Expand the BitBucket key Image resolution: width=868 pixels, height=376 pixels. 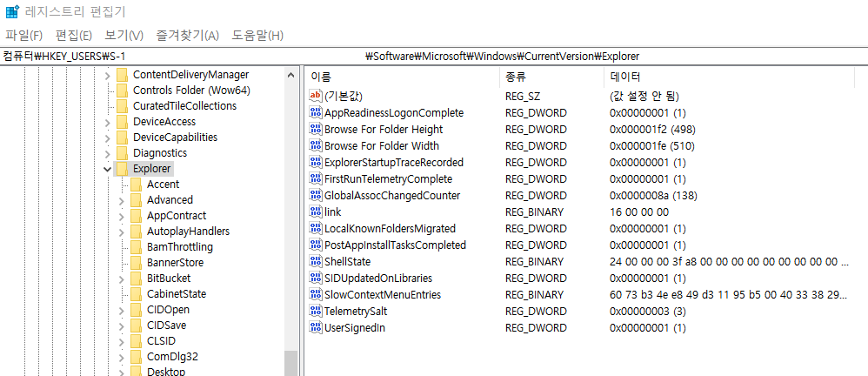coord(122,279)
